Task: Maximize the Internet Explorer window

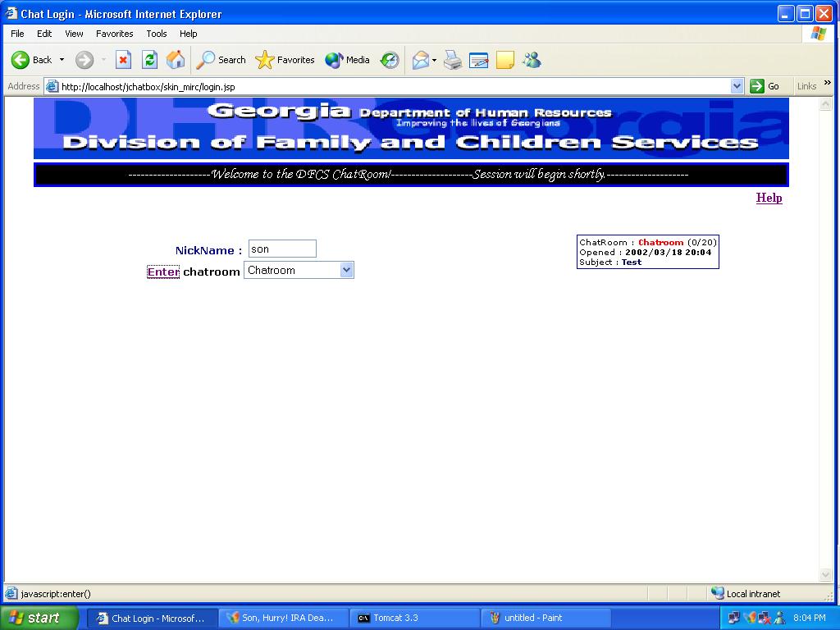Action: coord(805,14)
